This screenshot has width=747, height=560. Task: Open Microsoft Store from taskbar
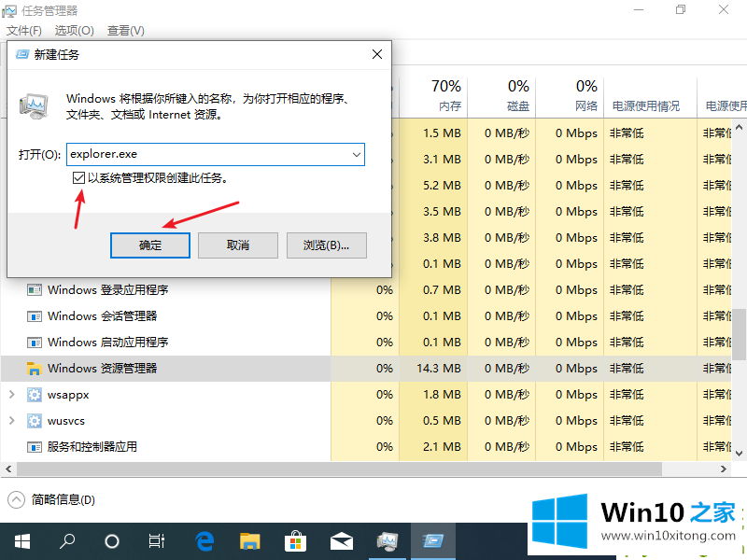[295, 541]
